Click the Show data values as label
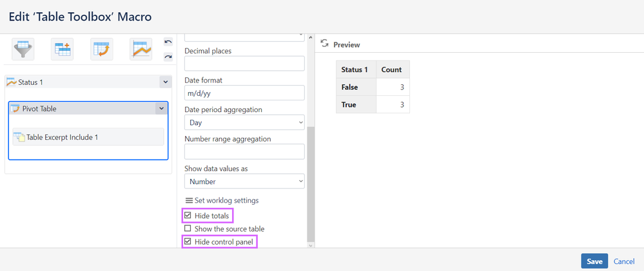The height and width of the screenshot is (271, 644). point(216,169)
